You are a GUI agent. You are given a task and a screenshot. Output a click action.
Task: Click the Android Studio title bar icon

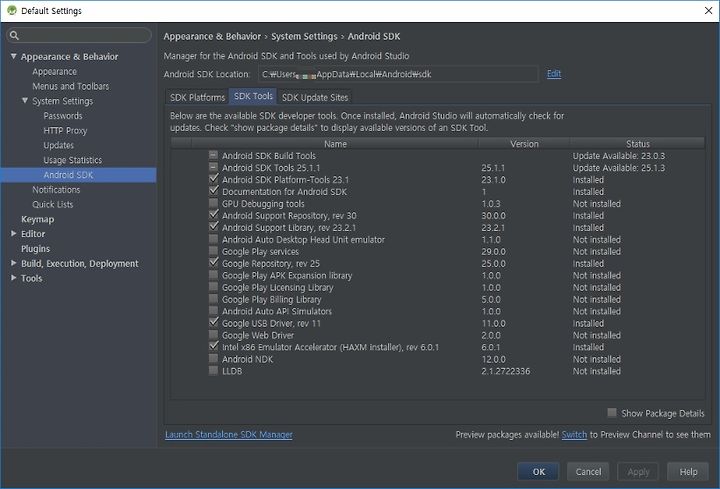11,10
